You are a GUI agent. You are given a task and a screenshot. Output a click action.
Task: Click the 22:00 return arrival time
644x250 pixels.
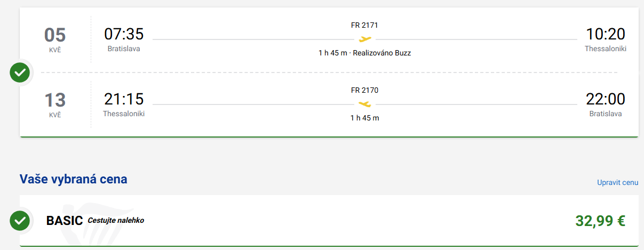[x=605, y=99]
